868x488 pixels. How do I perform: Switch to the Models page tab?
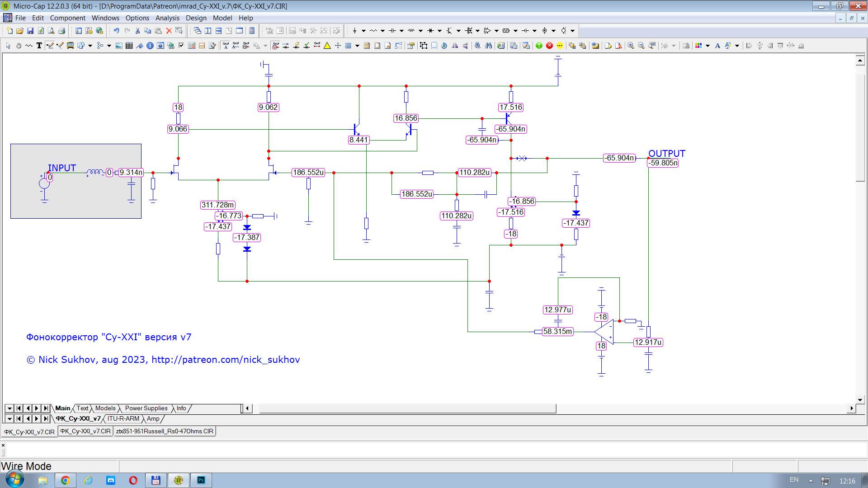click(x=105, y=408)
